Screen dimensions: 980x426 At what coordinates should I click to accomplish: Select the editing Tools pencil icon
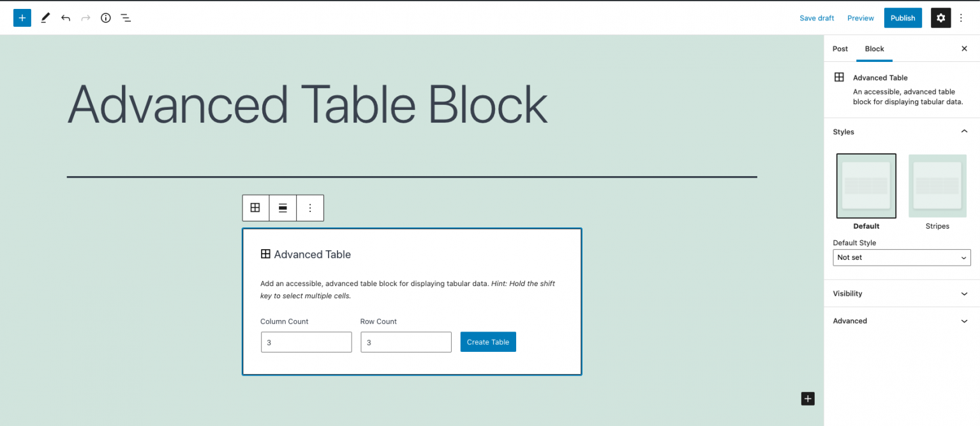click(45, 17)
